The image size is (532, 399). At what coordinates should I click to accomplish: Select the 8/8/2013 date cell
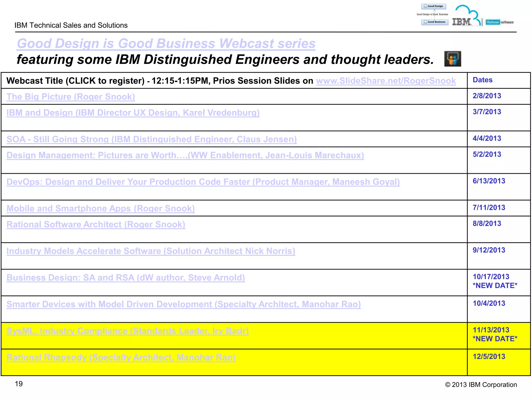pyautogui.click(x=499, y=229)
